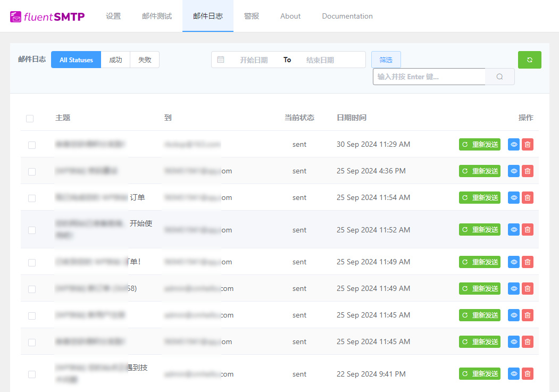Toggle the select-all checkbox in table header
Image resolution: width=559 pixels, height=392 pixels.
[x=30, y=118]
